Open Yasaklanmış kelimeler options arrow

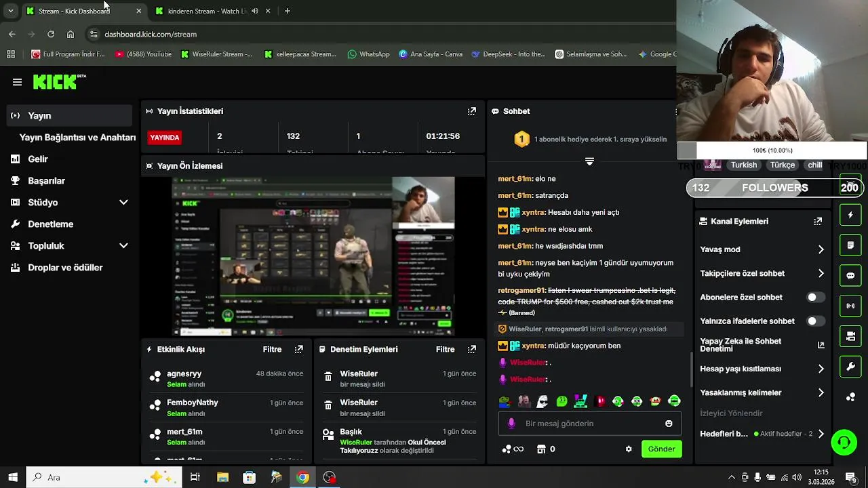[821, 393]
